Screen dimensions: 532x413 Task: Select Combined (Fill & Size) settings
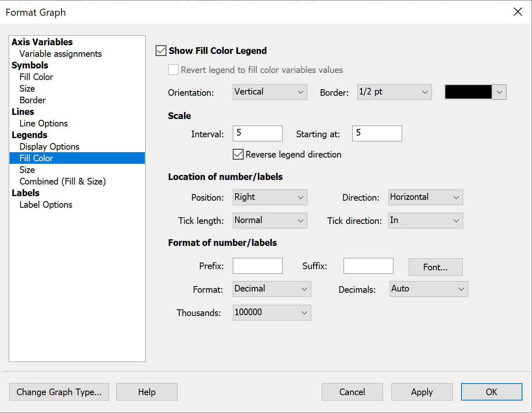coord(62,181)
